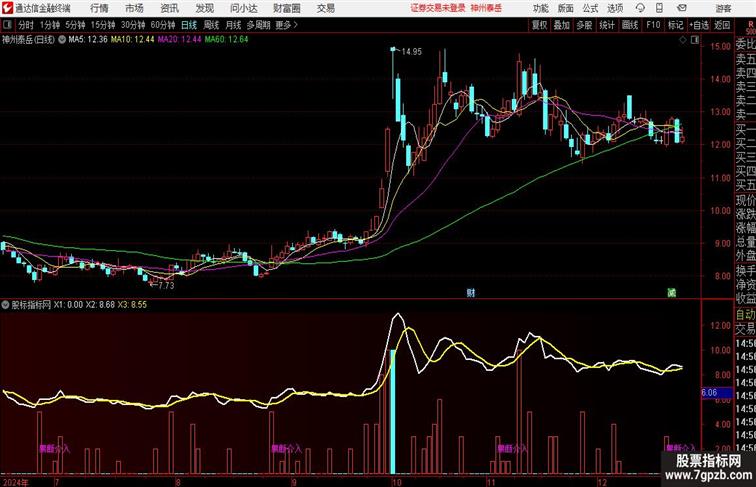Screen dimensions: 756x487
Task: Expand the 更多 periods chevron
Action: pos(287,25)
